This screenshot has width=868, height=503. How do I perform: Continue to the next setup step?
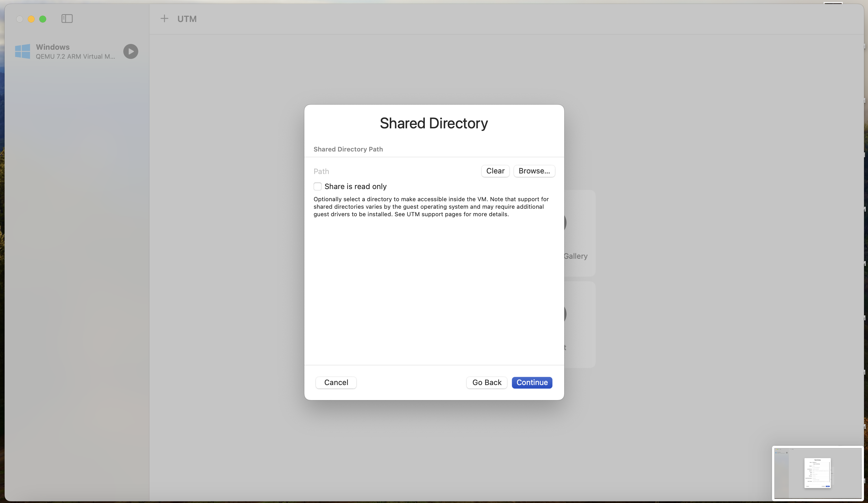(x=532, y=383)
